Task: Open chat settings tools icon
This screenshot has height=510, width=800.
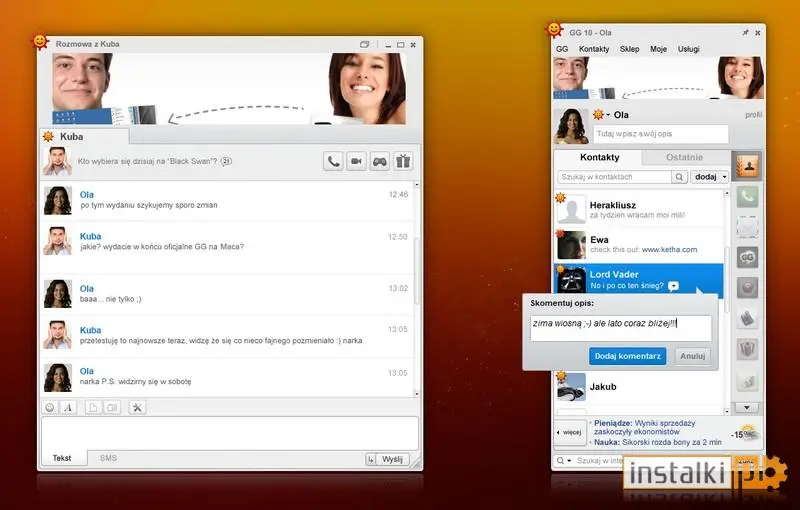Action: (x=137, y=407)
